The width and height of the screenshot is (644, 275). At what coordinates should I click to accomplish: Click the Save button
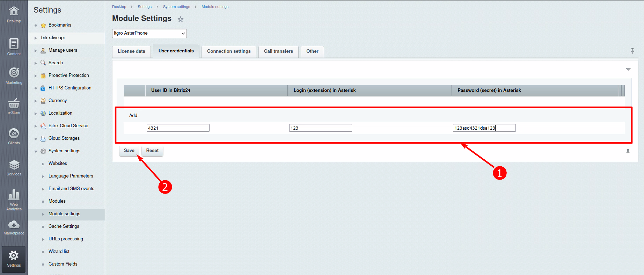click(129, 151)
